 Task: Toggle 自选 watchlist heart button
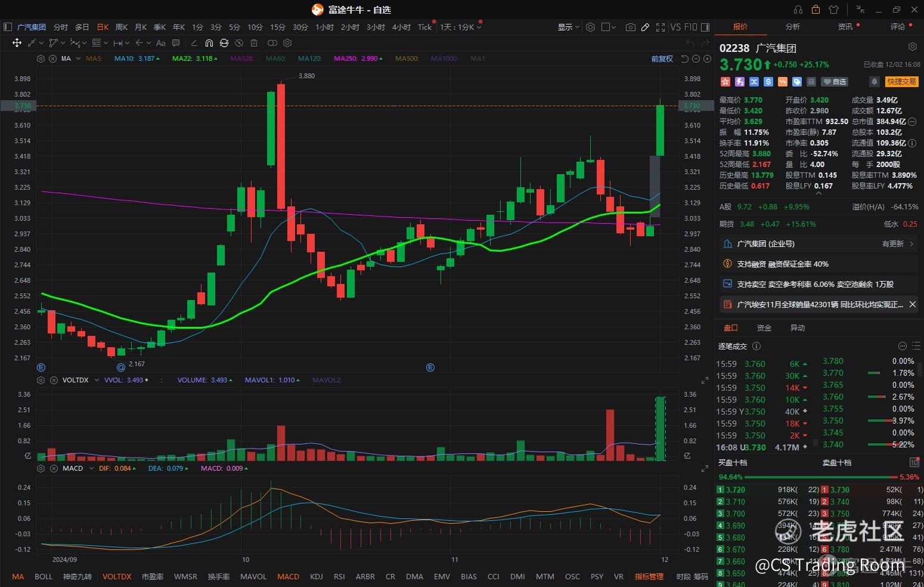click(835, 82)
